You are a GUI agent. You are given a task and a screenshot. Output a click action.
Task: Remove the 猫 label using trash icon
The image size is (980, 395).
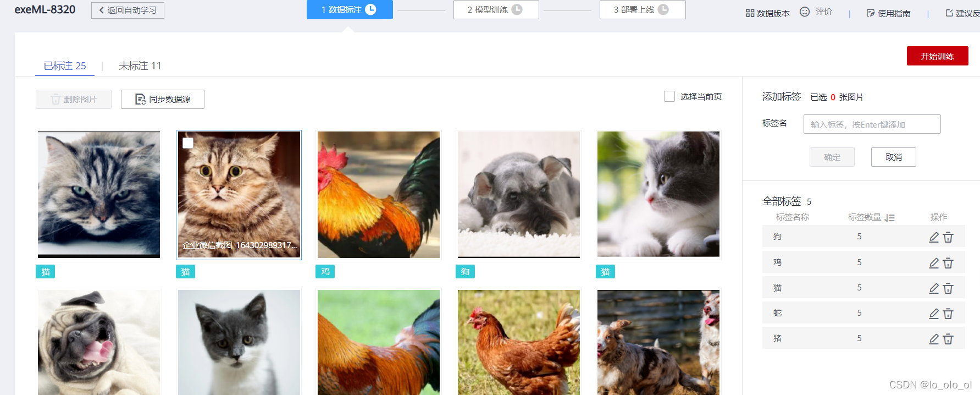point(948,288)
